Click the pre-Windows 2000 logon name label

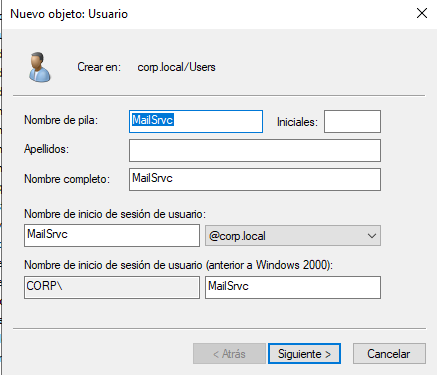(178, 265)
